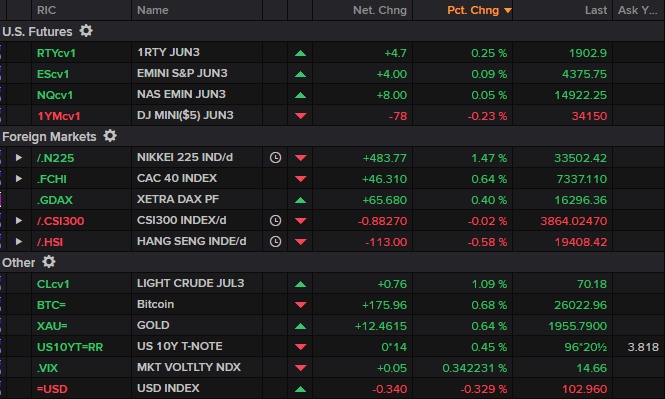Expand the .FCHI row

(x=19, y=179)
